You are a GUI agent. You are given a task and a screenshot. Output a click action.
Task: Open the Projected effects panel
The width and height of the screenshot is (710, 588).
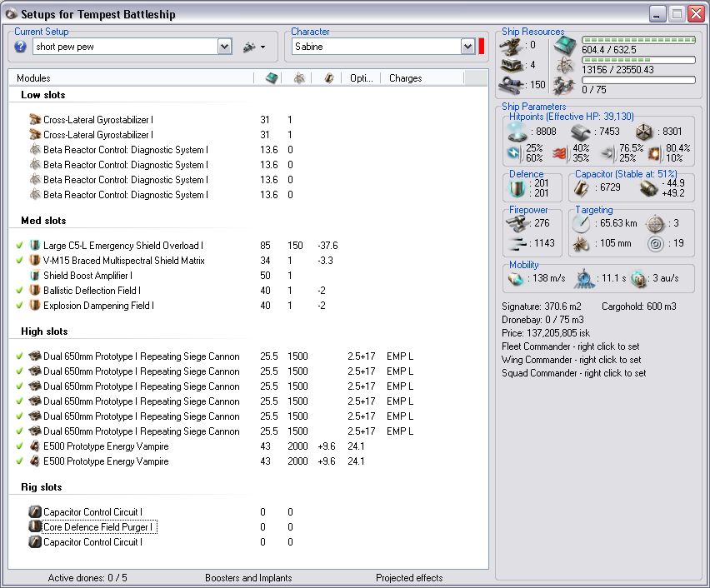409,577
